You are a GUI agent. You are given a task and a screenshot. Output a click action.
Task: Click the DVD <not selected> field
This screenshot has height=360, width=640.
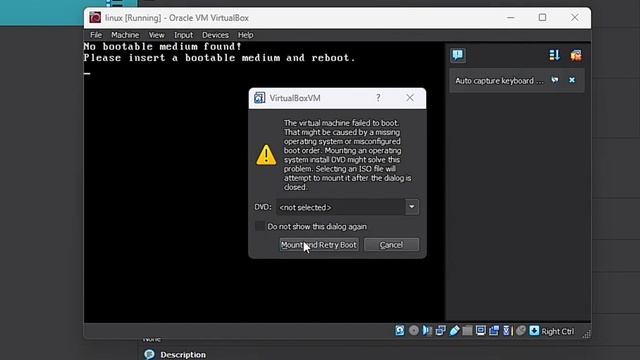click(x=340, y=207)
